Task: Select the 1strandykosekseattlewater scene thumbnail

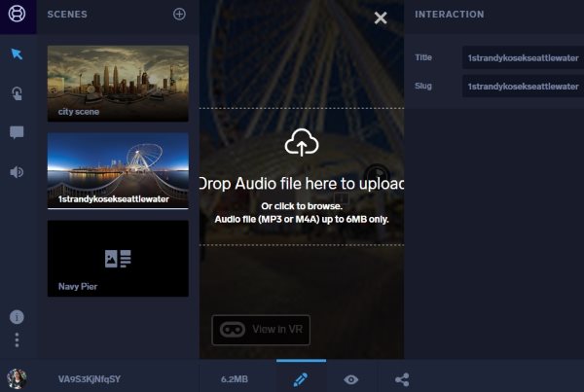Action: [x=118, y=171]
